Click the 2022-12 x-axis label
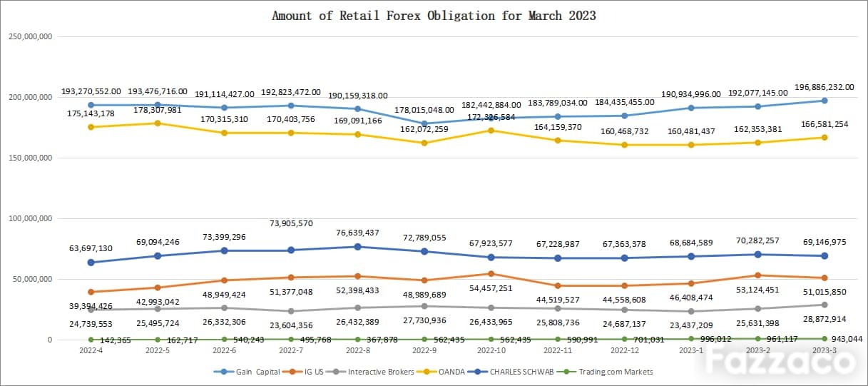The width and height of the screenshot is (868, 386). (x=625, y=351)
